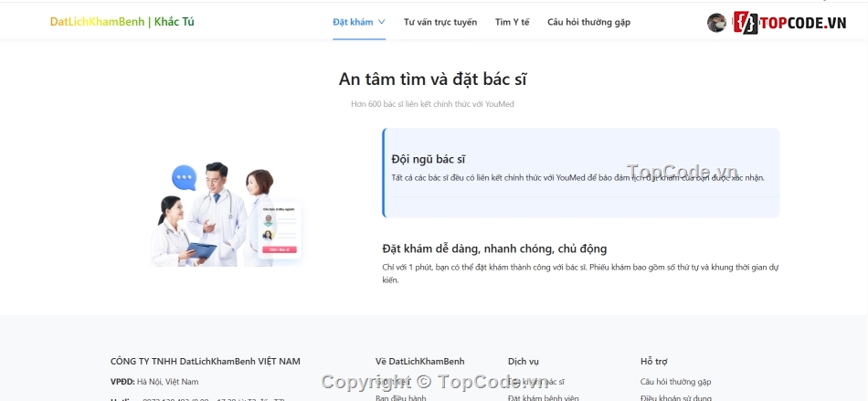Image resolution: width=868 pixels, height=401 pixels.
Task: Select the Đội ngũ bác sĩ highlighted card
Action: [x=581, y=173]
